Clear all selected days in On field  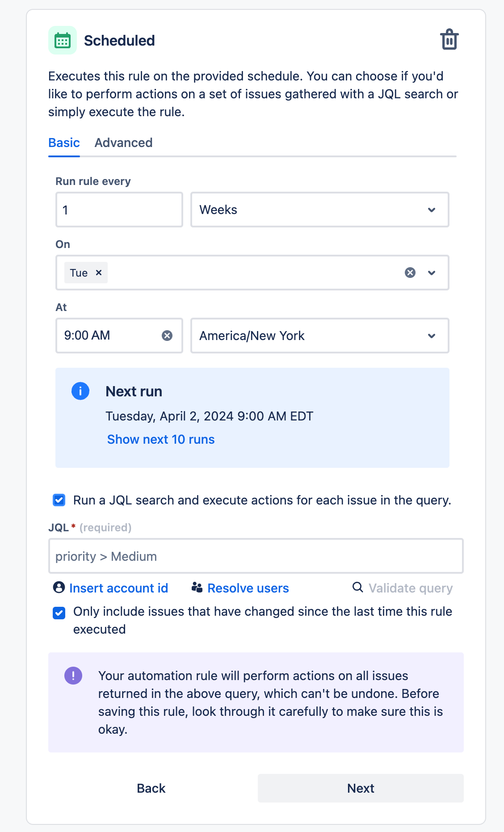[x=410, y=273]
